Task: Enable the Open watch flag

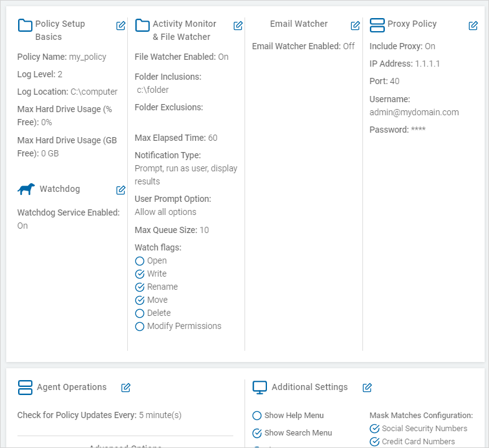Action: pyautogui.click(x=140, y=261)
